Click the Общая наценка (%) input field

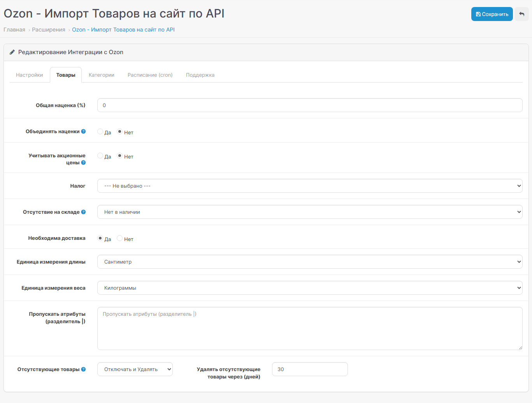coord(309,106)
